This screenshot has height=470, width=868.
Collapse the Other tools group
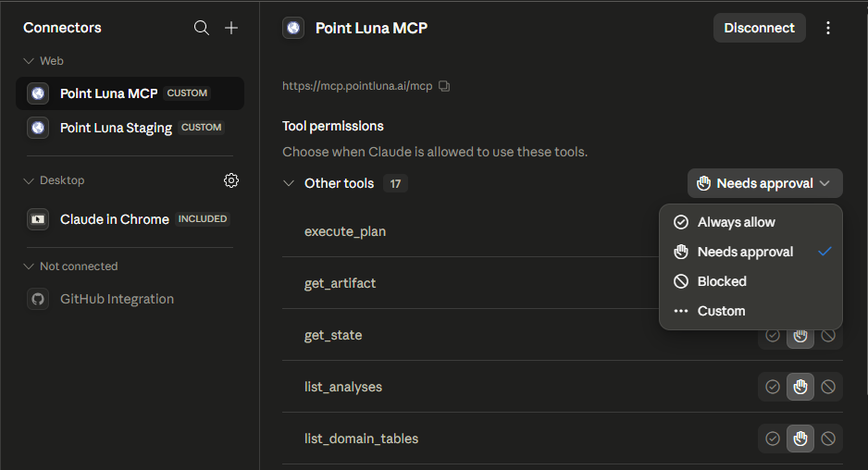click(289, 183)
